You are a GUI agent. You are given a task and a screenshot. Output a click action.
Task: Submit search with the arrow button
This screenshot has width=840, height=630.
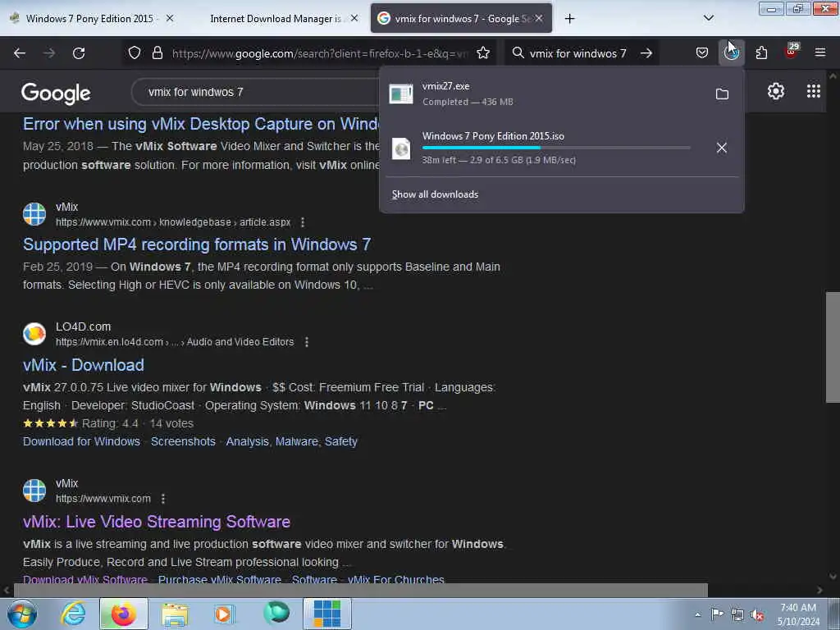(646, 53)
